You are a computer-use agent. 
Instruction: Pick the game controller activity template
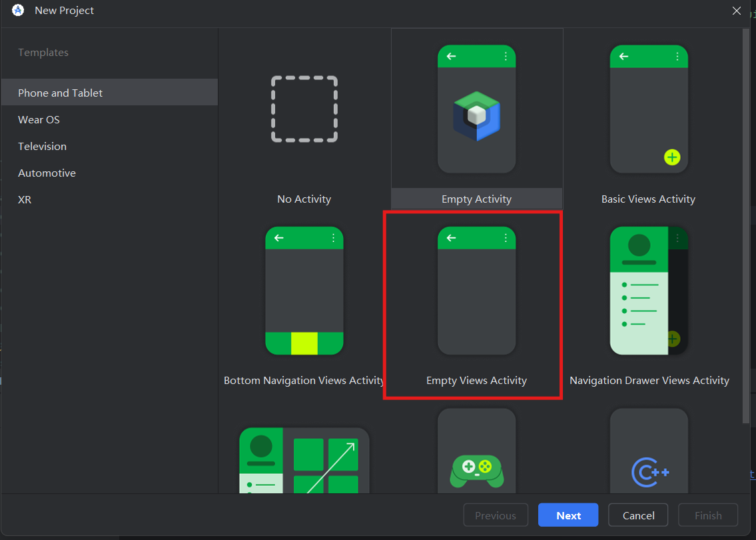476,451
